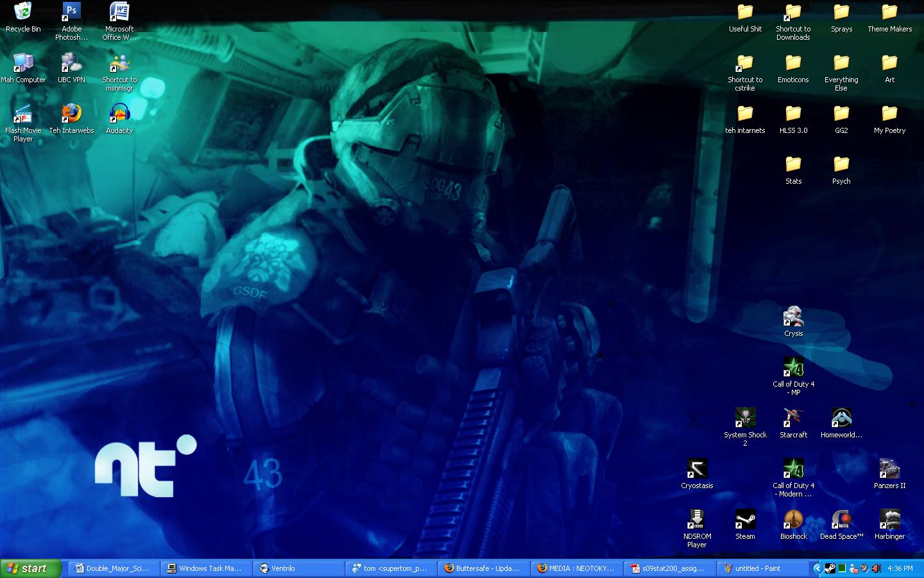Select the Flash Movie Player icon

pos(23,123)
